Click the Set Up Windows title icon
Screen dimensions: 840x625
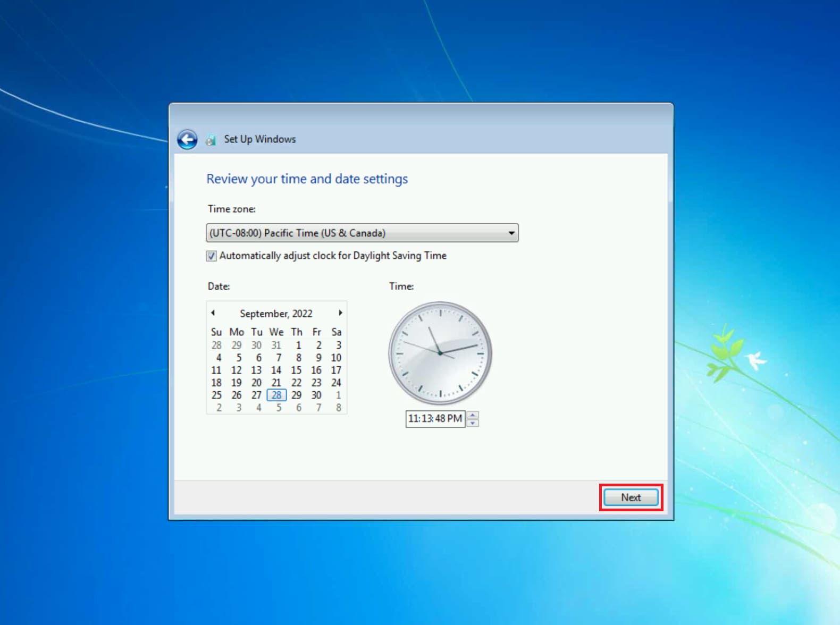point(211,140)
